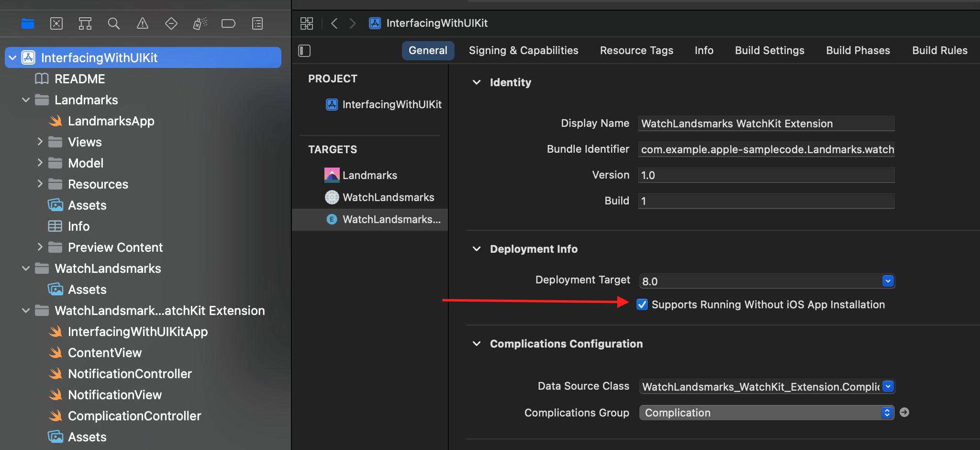The image size is (980, 450).
Task: Open the Complications Group popup
Action: tap(767, 413)
